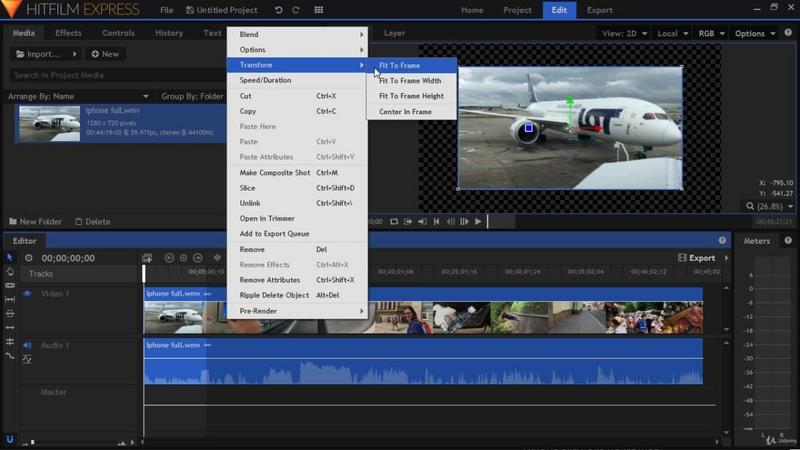Click the make composite shot icon in editor
The width and height of the screenshot is (800, 450).
pyautogui.click(x=147, y=258)
